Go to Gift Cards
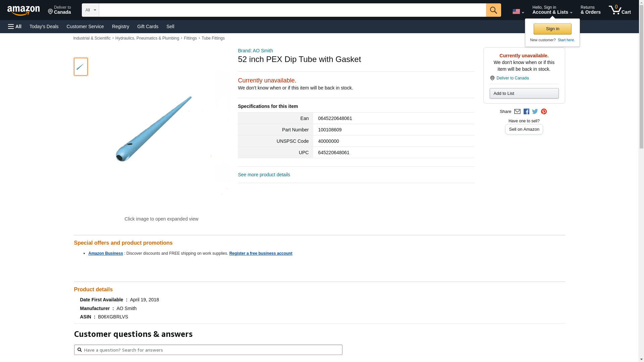The image size is (644, 362). pos(148,26)
